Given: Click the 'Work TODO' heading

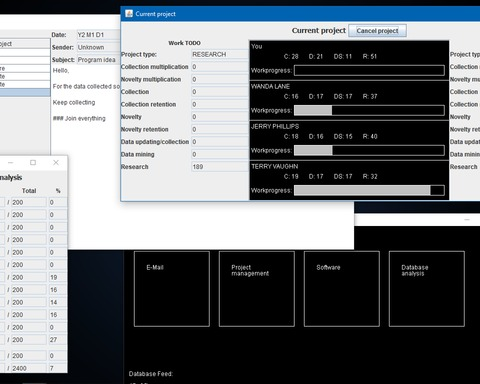Looking at the screenshot, I should pos(184,43).
